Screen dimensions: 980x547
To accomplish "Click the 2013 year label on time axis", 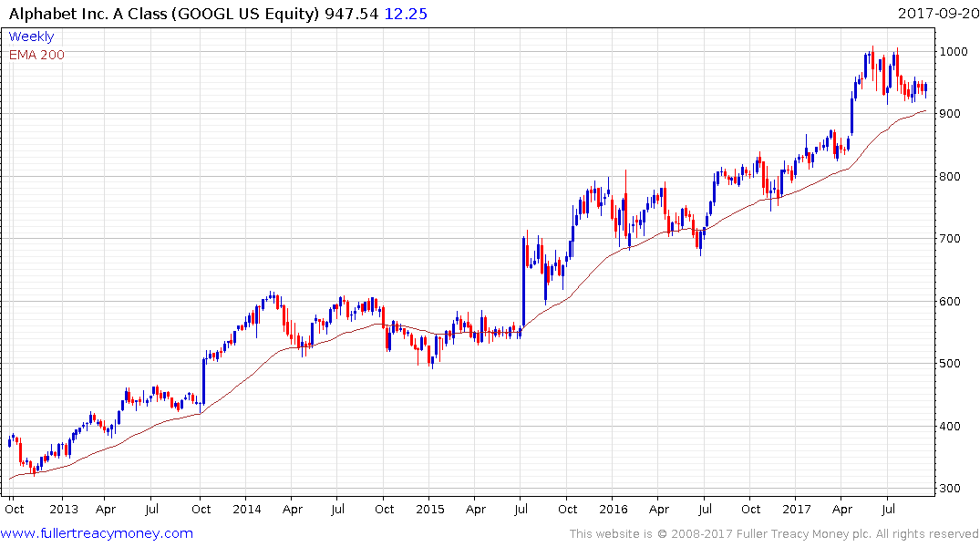I will [x=64, y=510].
